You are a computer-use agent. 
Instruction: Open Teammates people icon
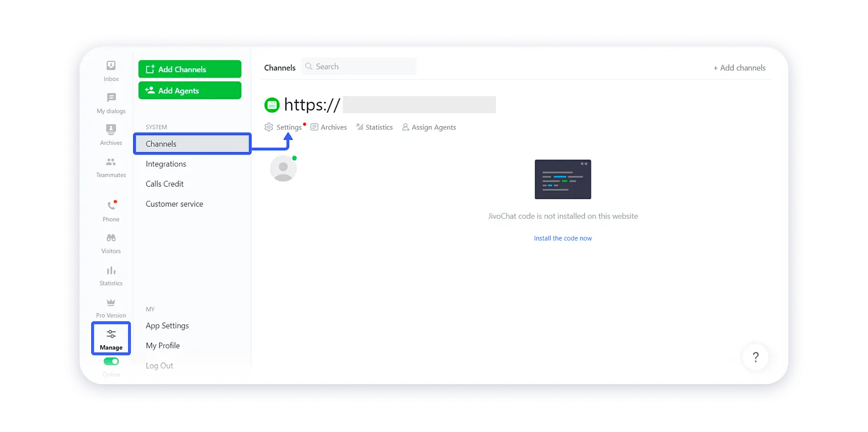coord(111,162)
